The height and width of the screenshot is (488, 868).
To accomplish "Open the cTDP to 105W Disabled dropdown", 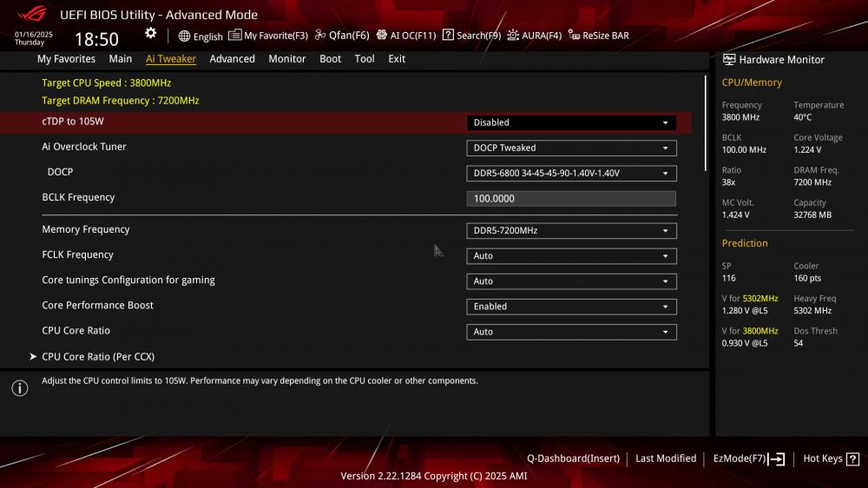I will coord(571,122).
